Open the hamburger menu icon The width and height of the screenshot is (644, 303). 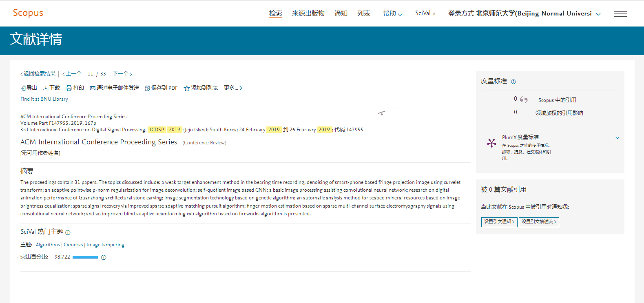click(620, 14)
